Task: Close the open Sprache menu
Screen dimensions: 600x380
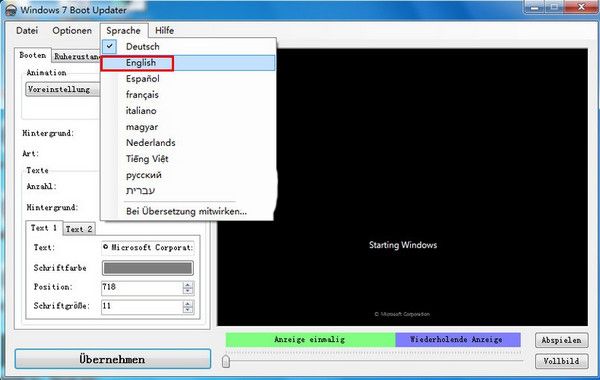Action: click(x=123, y=31)
